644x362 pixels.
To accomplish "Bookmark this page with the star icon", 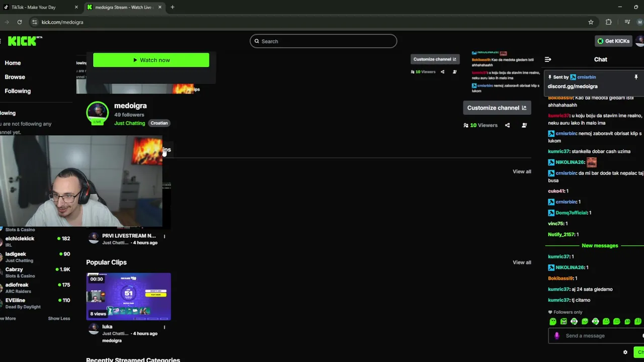I will click(591, 22).
